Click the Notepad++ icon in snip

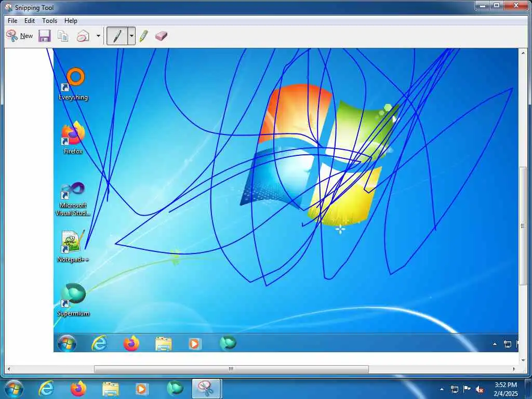[73, 246]
